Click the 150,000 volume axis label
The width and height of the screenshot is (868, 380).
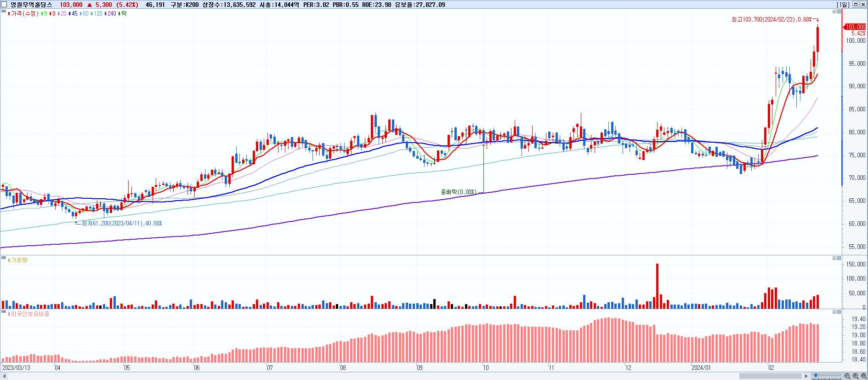click(857, 264)
